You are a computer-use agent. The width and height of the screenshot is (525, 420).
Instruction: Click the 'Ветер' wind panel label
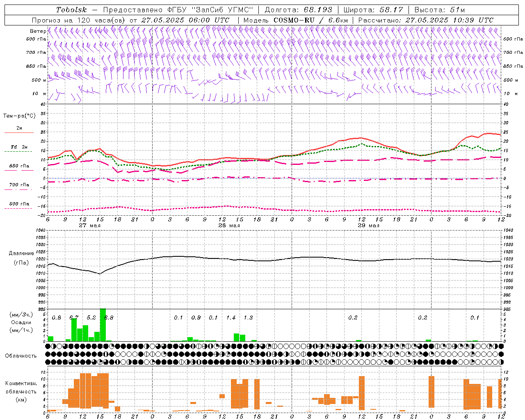[x=38, y=31]
